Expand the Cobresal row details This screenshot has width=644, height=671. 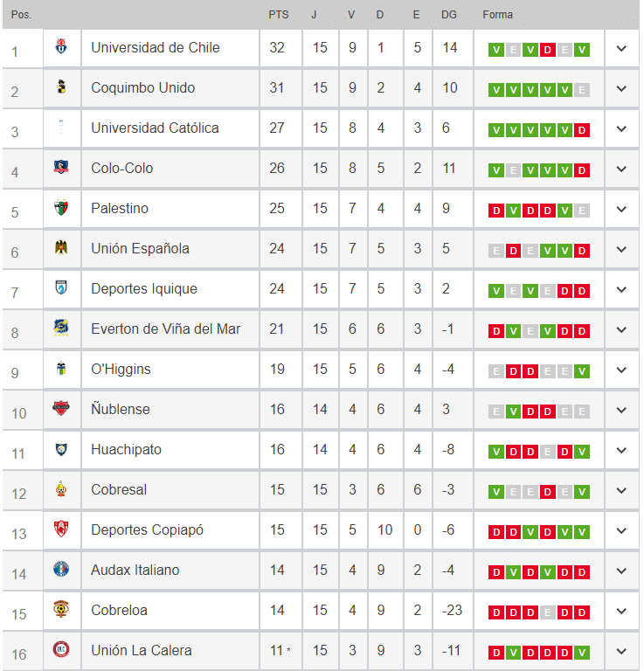621,490
